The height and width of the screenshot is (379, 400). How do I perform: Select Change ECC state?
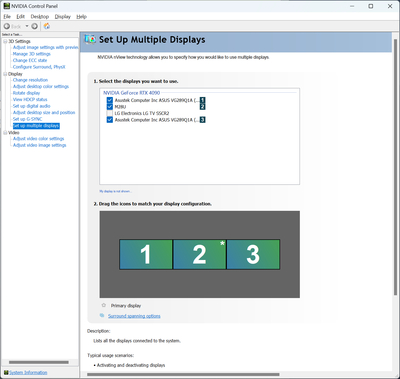(30, 60)
